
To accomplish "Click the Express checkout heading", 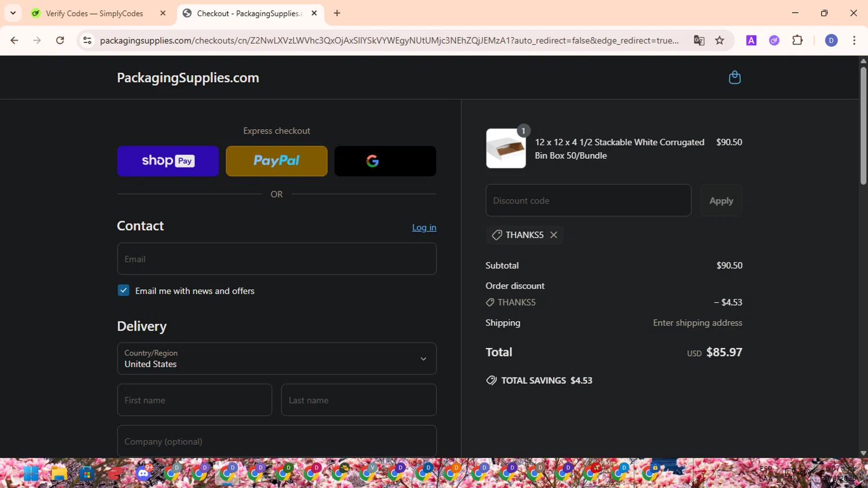I will point(277,131).
